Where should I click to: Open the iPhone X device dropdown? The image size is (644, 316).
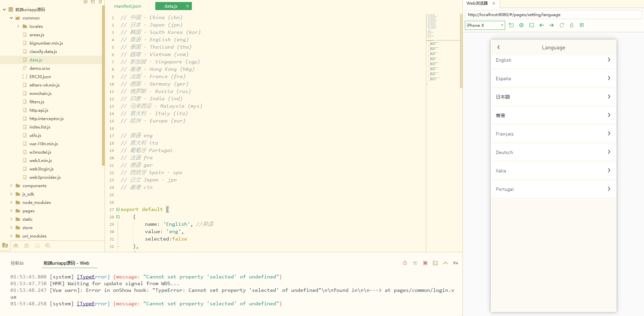[485, 25]
